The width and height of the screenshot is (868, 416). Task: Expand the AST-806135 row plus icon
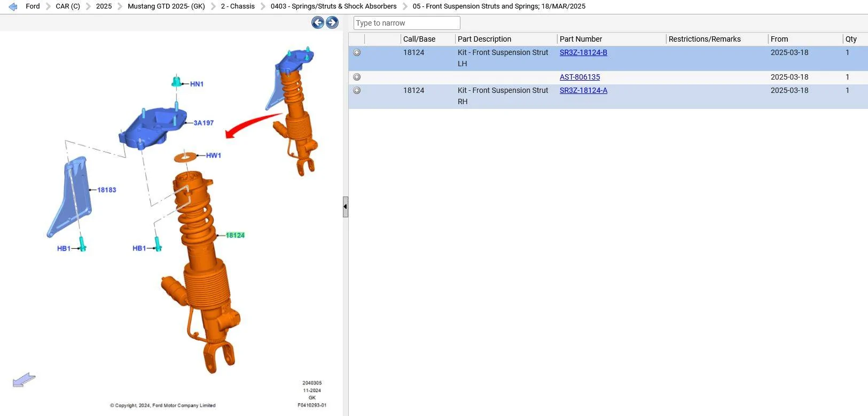[x=357, y=77]
